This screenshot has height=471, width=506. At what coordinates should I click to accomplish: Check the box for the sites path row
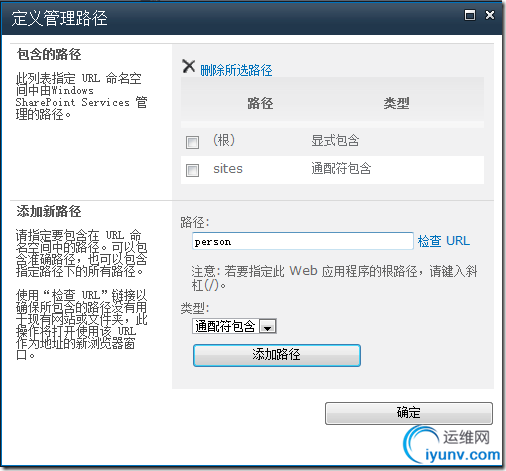192,170
